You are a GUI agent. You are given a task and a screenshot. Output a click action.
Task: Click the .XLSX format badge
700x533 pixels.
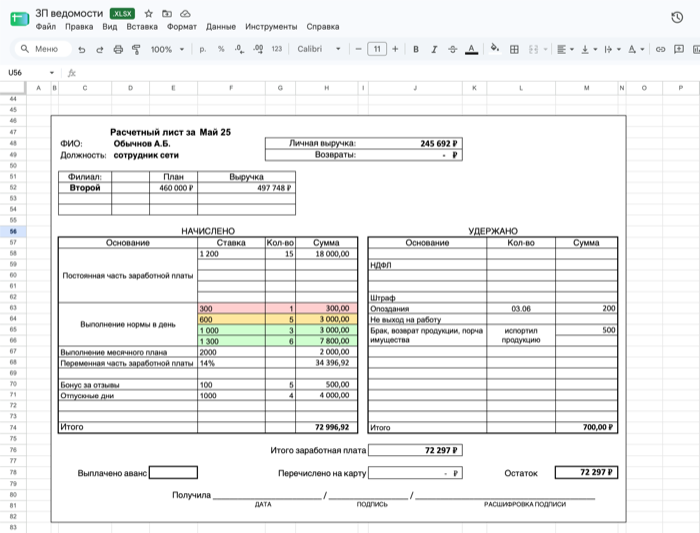click(x=122, y=14)
